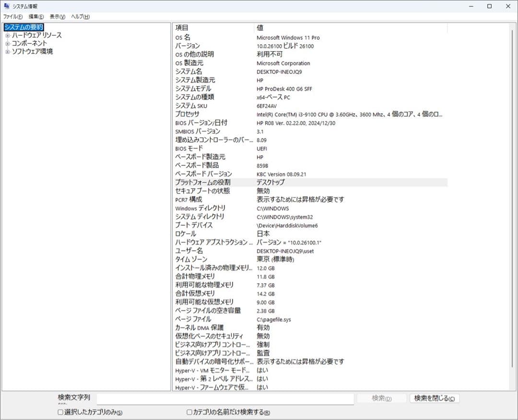Click the 検索を閉じる button

tap(434, 398)
